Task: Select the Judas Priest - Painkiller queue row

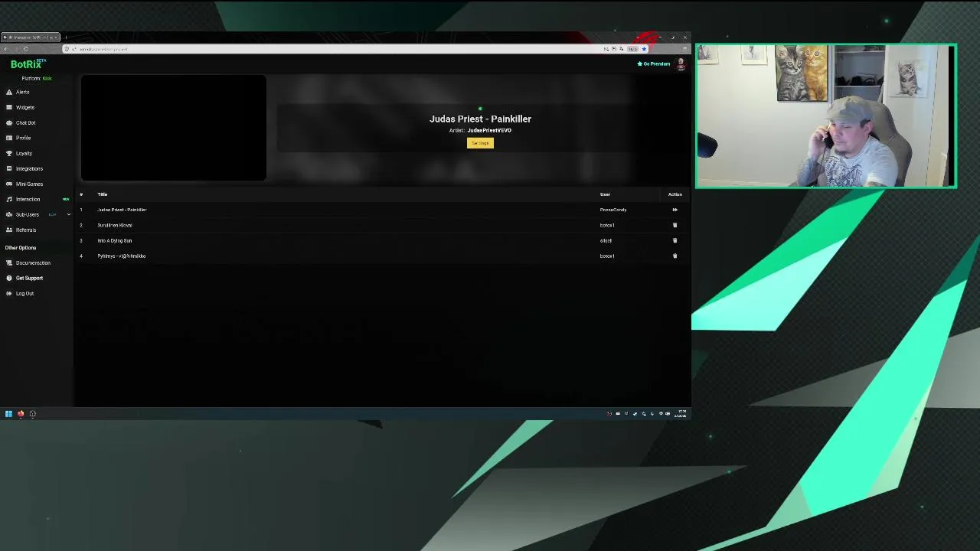Action: pos(382,210)
